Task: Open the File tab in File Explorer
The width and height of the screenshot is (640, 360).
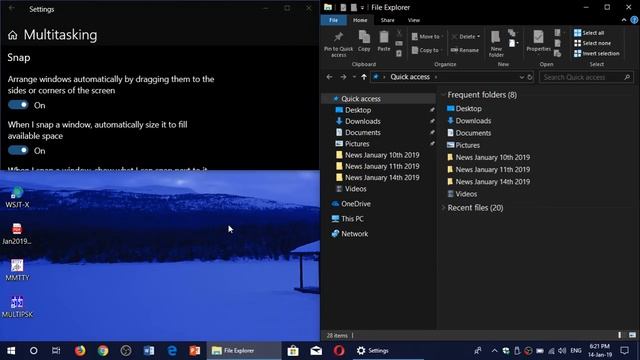Action: tap(333, 20)
